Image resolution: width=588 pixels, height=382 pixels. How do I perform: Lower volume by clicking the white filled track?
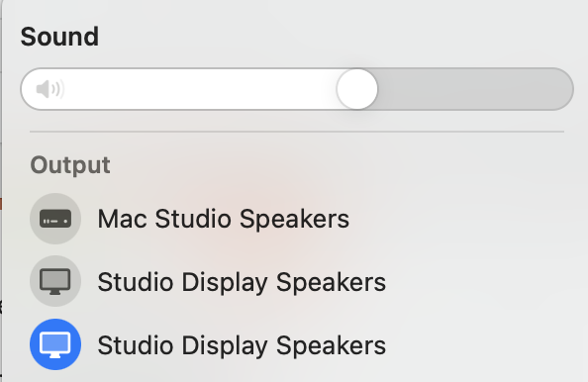(199, 89)
